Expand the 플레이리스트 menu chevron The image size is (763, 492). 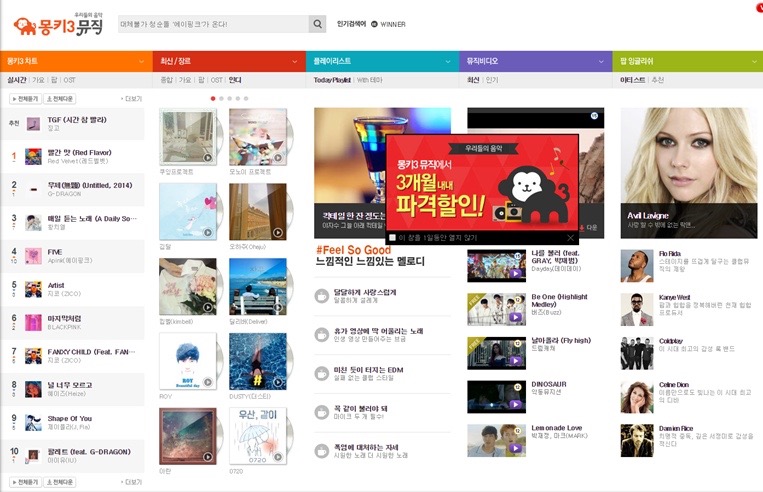pos(448,61)
